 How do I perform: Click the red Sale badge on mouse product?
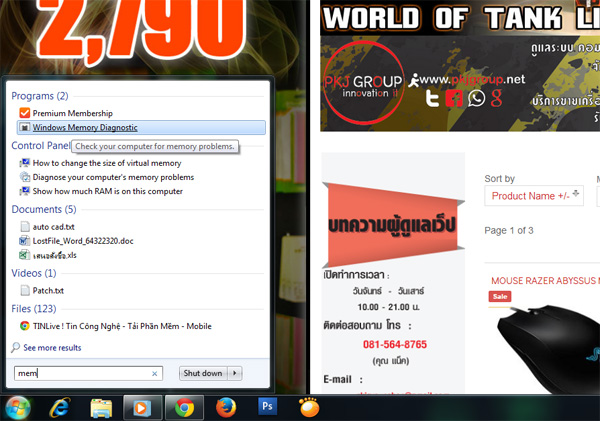500,297
